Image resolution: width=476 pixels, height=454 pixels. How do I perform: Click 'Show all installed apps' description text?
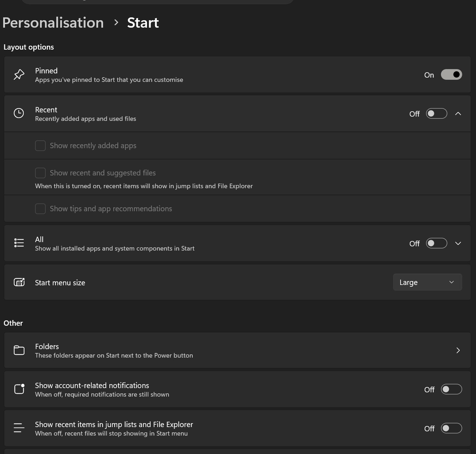pos(115,248)
